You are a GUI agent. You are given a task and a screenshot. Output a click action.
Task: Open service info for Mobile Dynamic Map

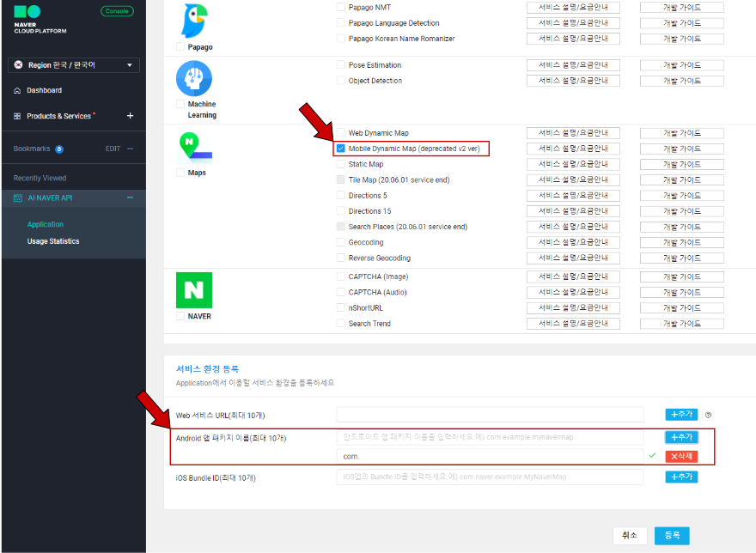[573, 149]
